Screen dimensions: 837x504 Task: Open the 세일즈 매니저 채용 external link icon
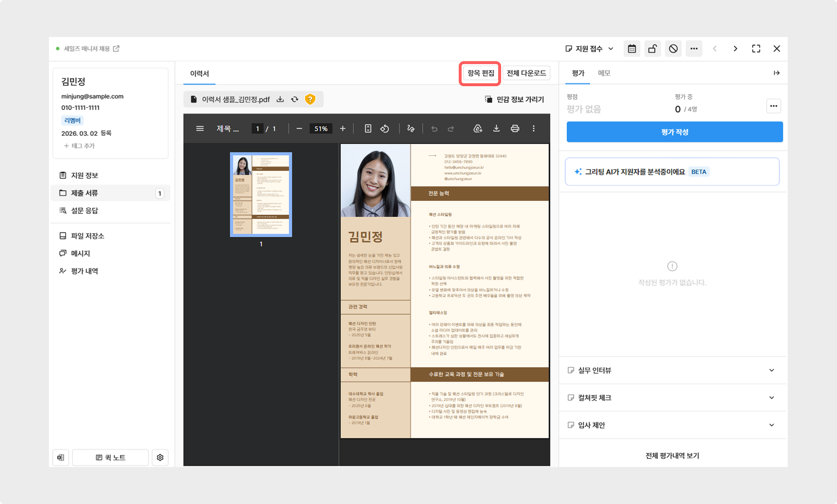click(116, 49)
